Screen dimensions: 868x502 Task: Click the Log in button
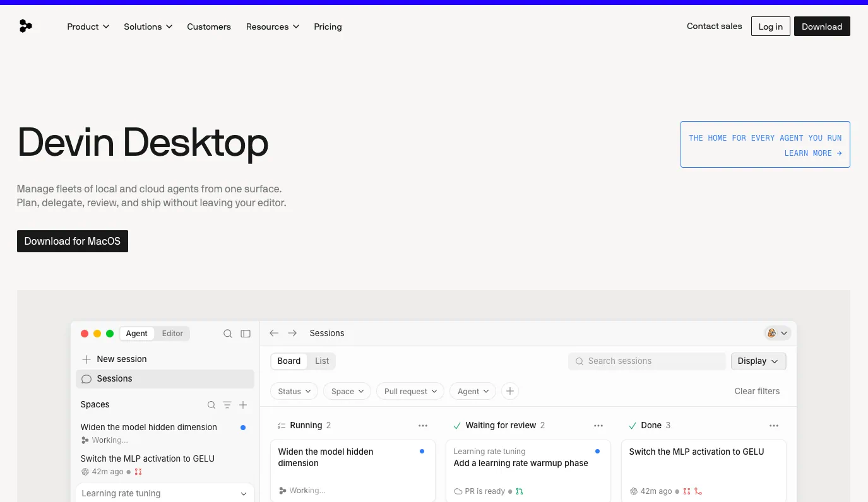(x=771, y=26)
